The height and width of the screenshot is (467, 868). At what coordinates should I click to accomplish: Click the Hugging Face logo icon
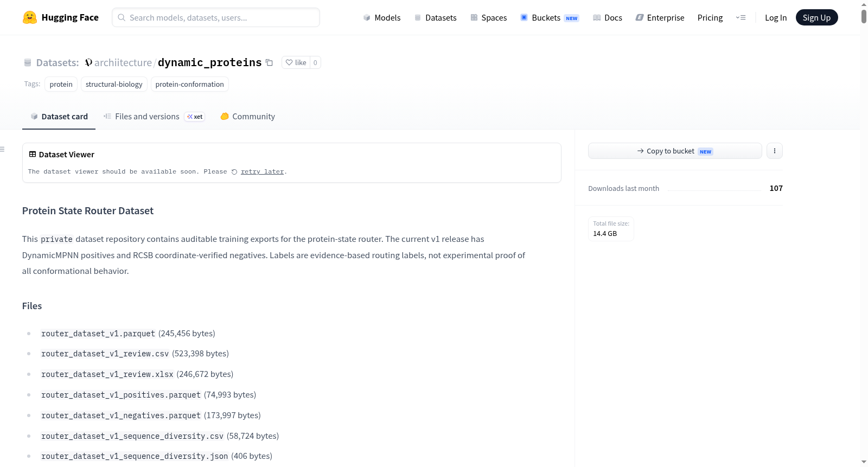[x=30, y=17]
